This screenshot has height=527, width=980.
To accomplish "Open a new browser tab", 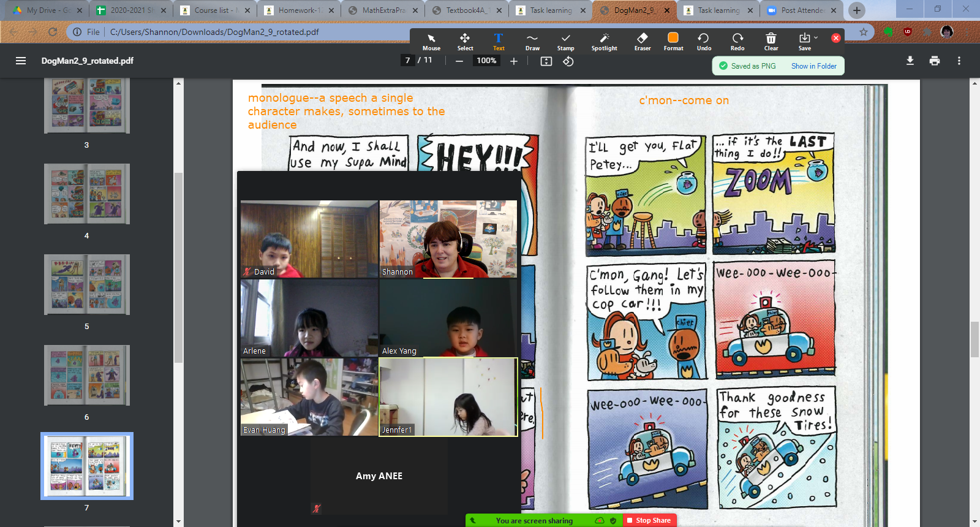I will click(857, 10).
